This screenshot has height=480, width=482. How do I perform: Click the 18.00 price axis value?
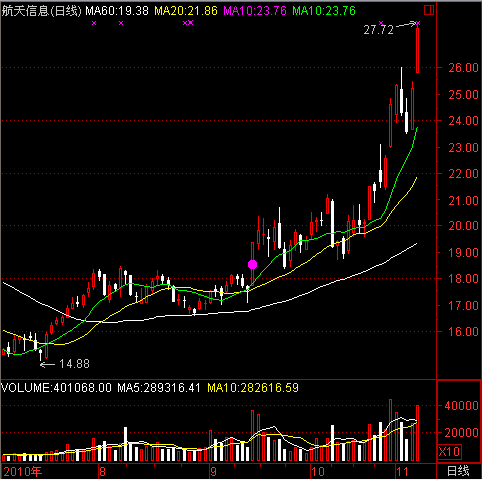pos(464,279)
